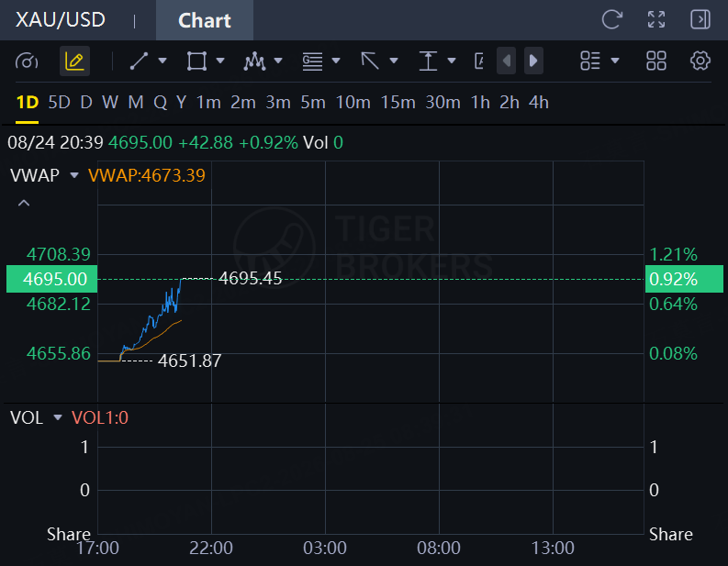
Task: Switch to the Chart tab
Action: [205, 20]
